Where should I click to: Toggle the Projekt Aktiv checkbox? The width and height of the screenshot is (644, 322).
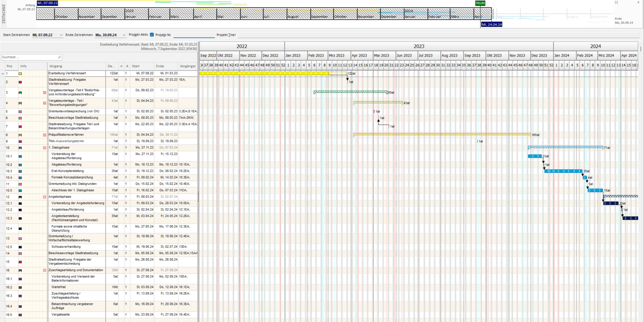pyautogui.click(x=152, y=35)
